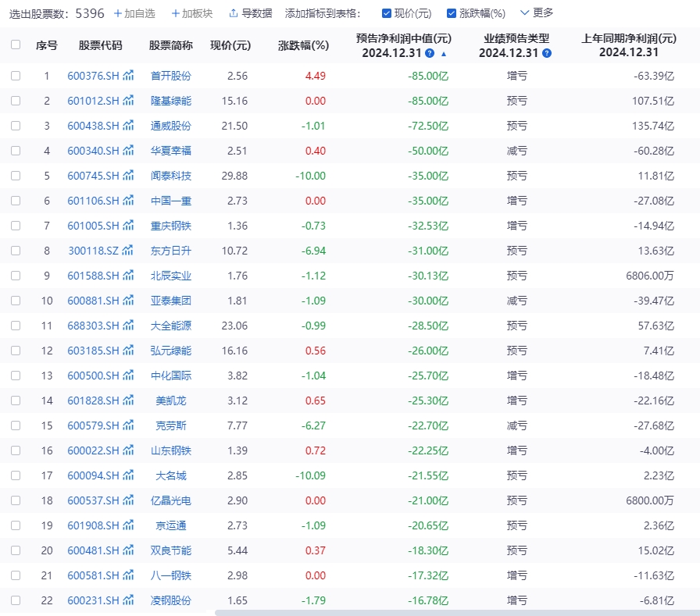Click help icon next to 业绩预告类型 date
The width and height of the screenshot is (700, 616).
tap(546, 53)
